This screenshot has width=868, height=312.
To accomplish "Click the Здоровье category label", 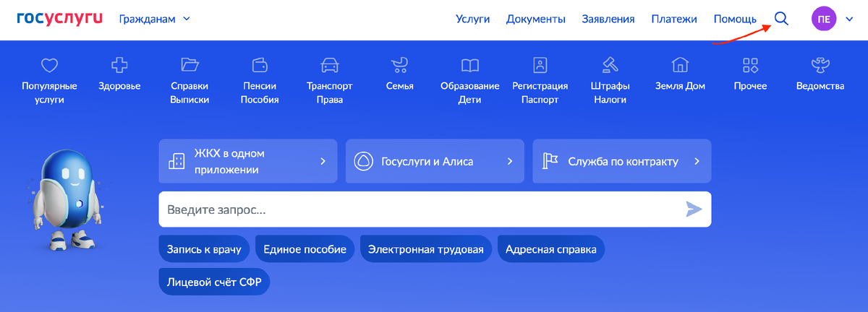I will (119, 86).
